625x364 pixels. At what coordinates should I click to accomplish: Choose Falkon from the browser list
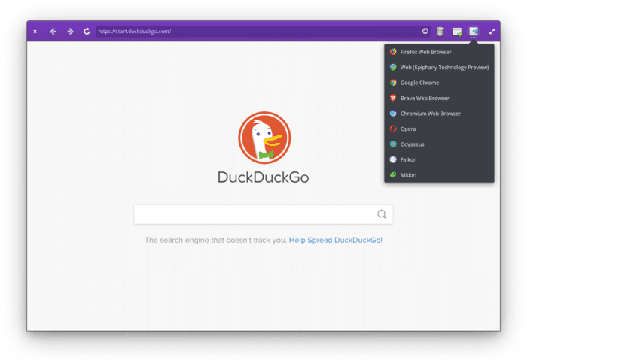coord(408,159)
